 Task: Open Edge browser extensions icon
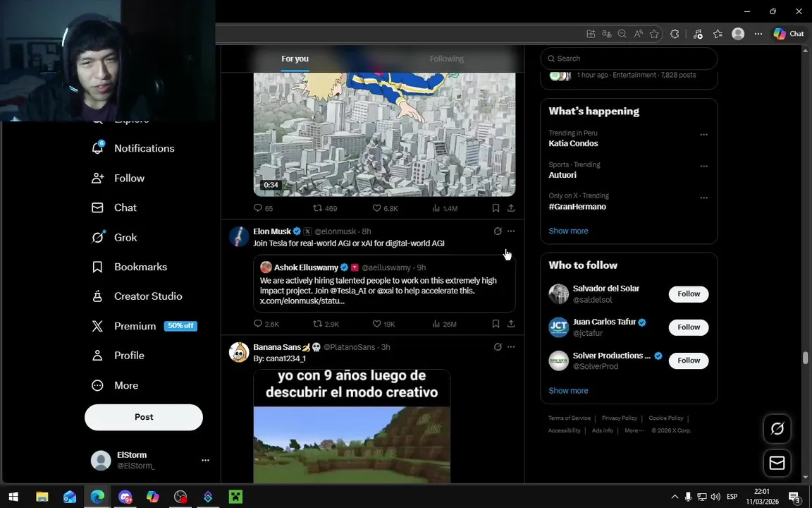coord(675,34)
